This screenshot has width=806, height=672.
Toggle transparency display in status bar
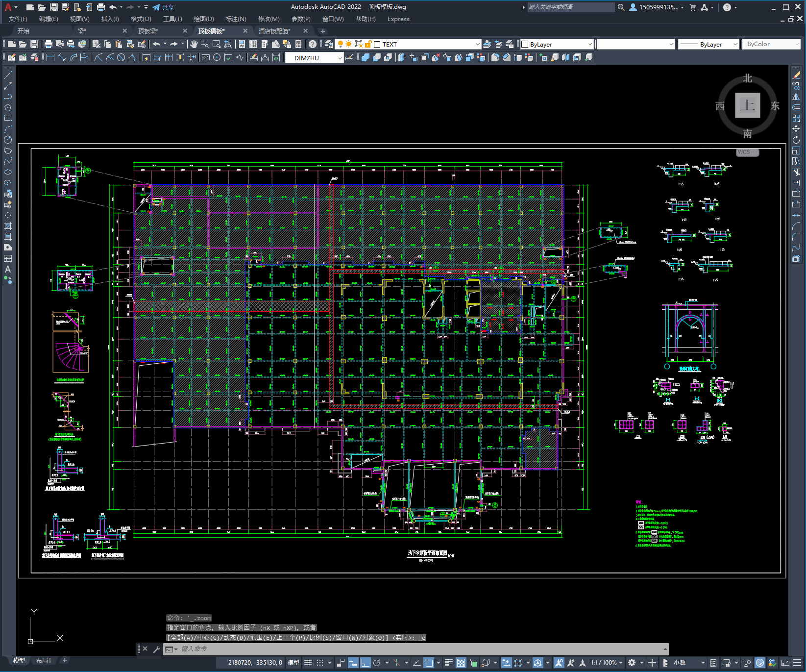[x=461, y=663]
